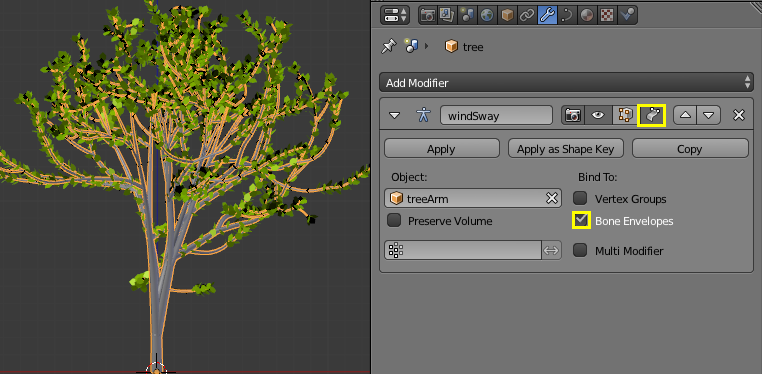Click the Apply button
This screenshot has height=374, width=762.
coord(442,149)
